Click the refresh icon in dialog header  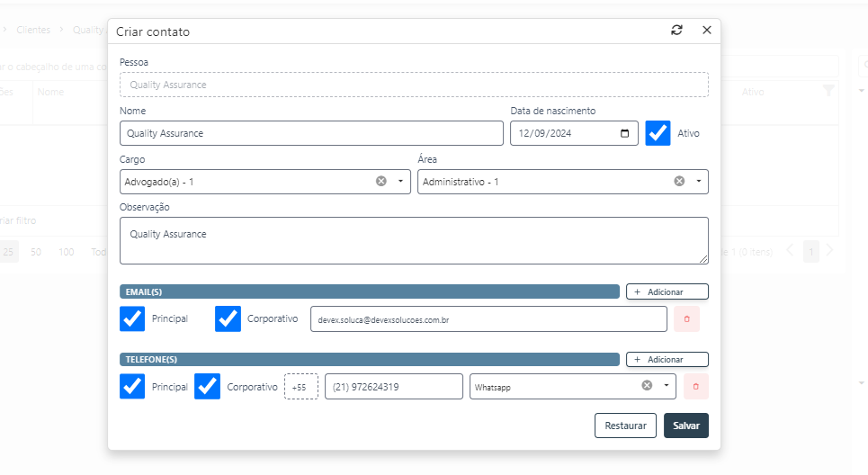pos(676,31)
